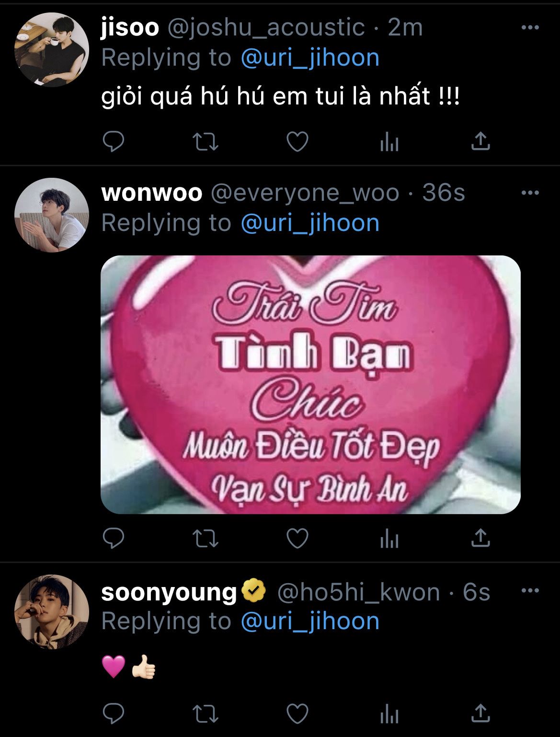View analytics for jisoo's tweet
This screenshot has height=737, width=560.
tap(389, 142)
